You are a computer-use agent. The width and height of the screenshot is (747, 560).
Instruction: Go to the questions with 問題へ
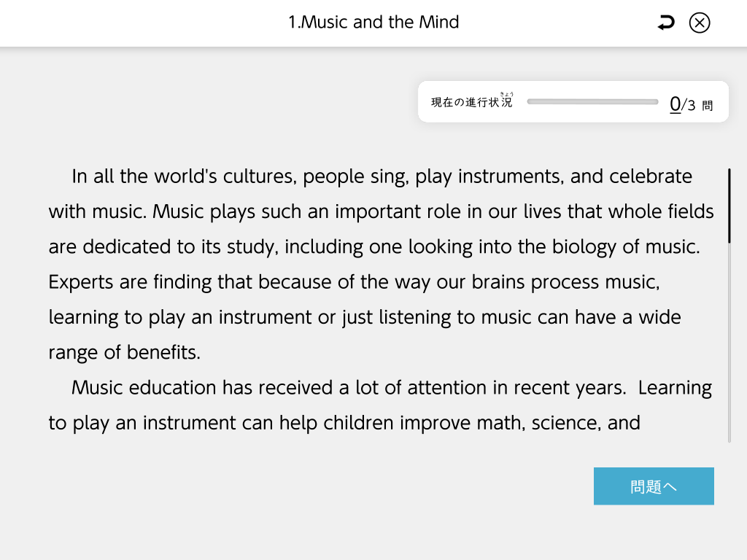[654, 486]
